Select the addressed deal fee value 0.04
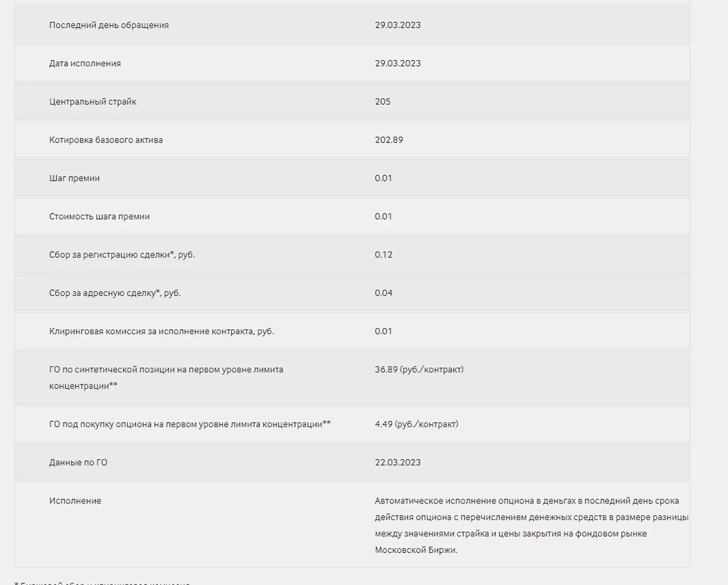 click(x=383, y=293)
